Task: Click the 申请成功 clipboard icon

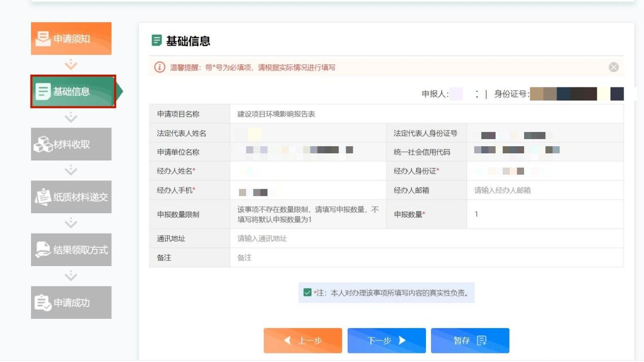Action: [x=43, y=303]
